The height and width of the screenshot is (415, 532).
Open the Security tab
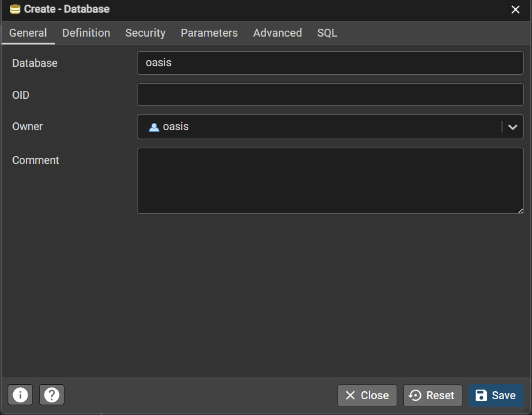[145, 33]
